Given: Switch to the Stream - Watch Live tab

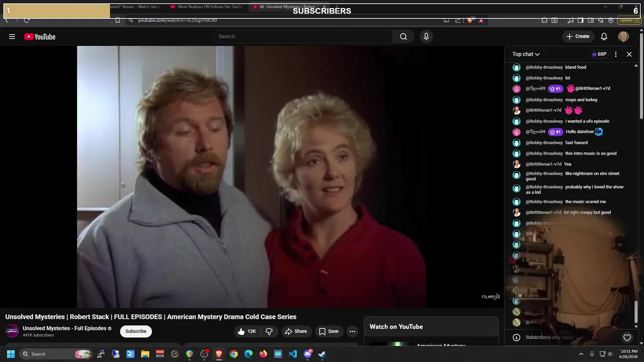Looking at the screenshot, I should [x=136, y=7].
